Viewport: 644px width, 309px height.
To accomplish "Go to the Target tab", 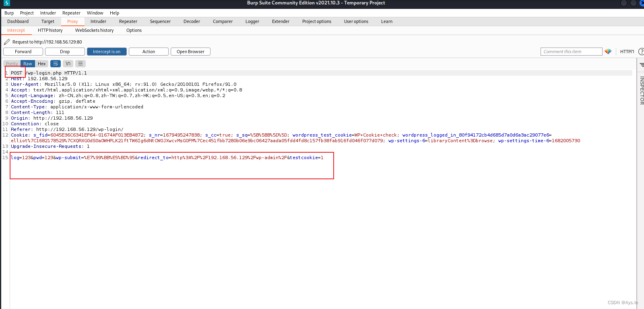I will (x=47, y=21).
